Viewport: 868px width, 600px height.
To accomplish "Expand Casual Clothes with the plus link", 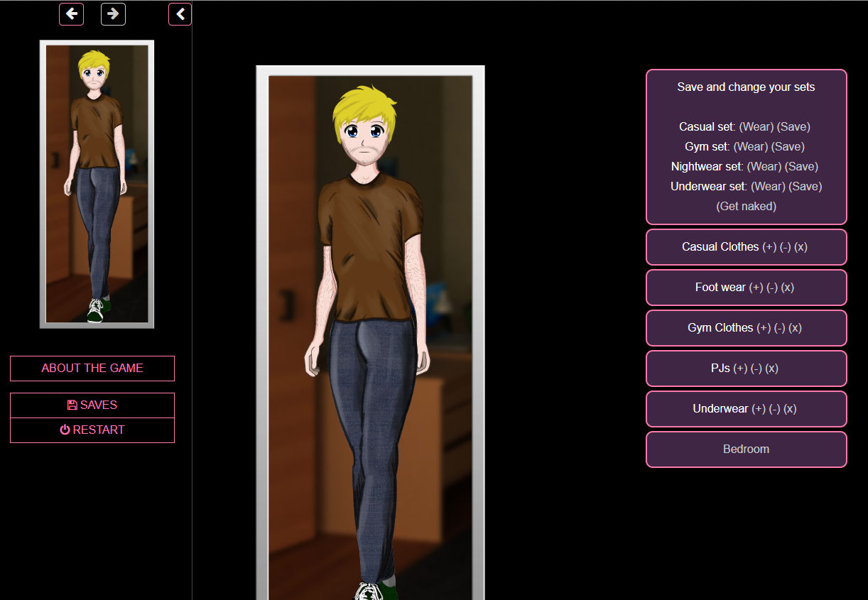I will [x=769, y=247].
